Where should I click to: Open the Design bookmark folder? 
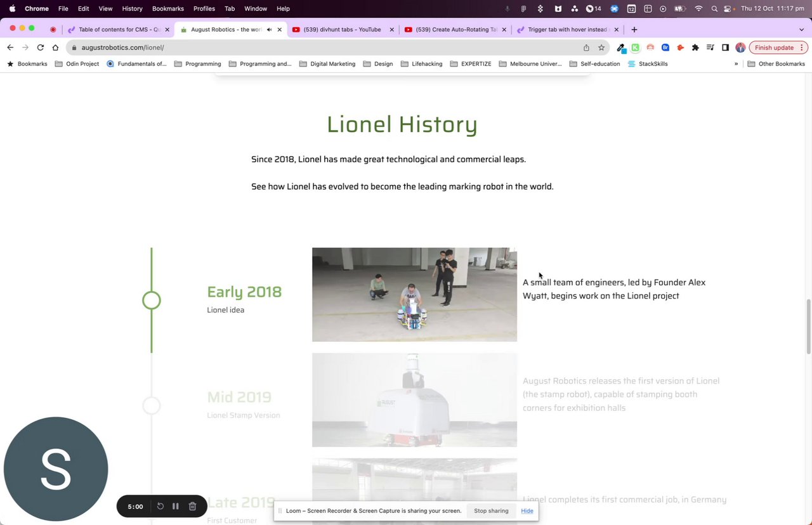(377, 64)
